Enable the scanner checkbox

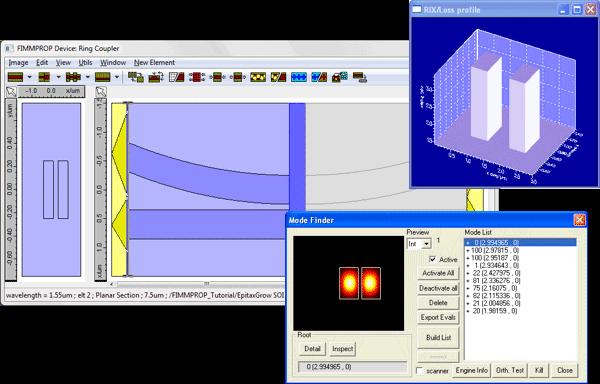pos(420,371)
